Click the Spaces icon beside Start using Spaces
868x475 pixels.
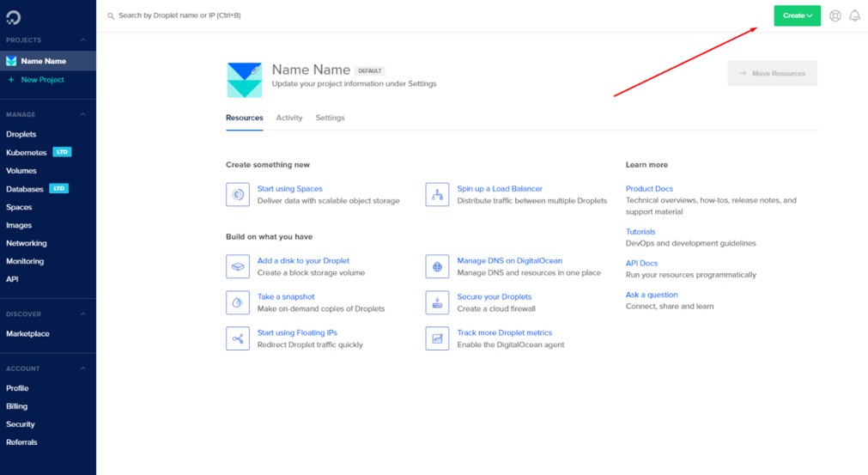click(238, 194)
